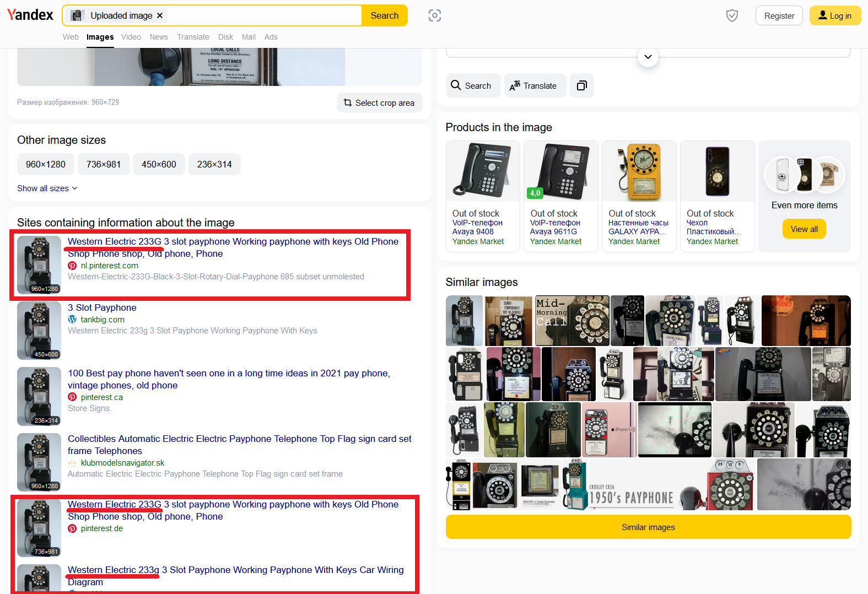This screenshot has height=594, width=868.
Task: Click the Pinterest icon beside pinterest.de
Action: [x=72, y=528]
